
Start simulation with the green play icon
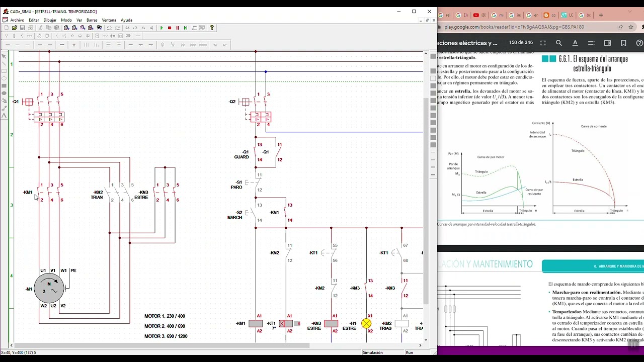click(x=162, y=28)
